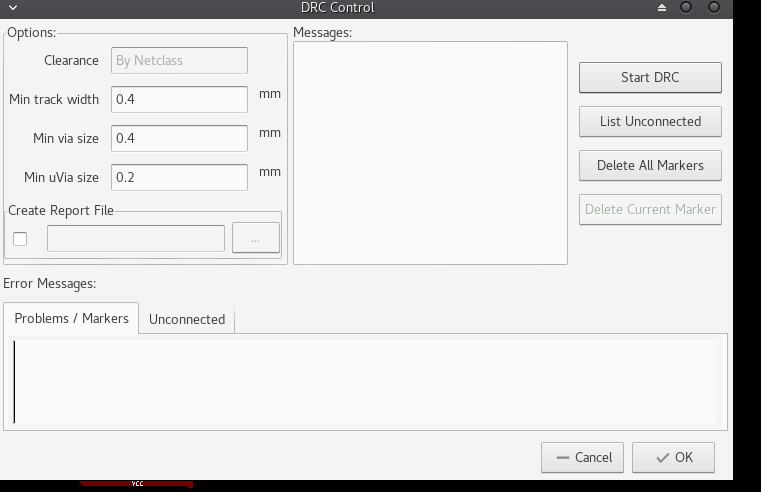The height and width of the screenshot is (492, 761).
Task: Click the last round window button in the title bar
Action: click(x=714, y=7)
